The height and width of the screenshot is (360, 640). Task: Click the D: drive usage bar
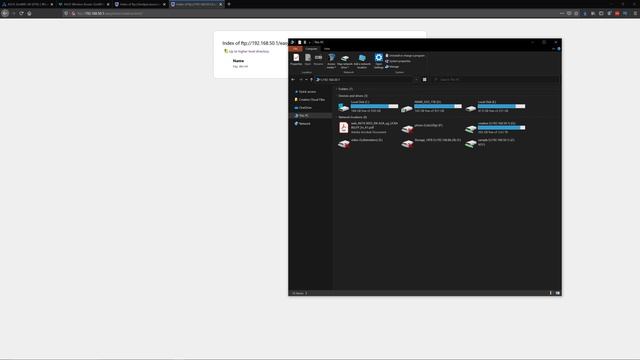pos(438,106)
